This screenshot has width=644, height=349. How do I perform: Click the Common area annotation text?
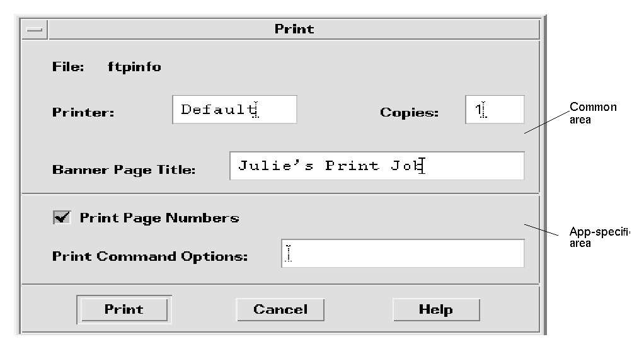pyautogui.click(x=593, y=113)
